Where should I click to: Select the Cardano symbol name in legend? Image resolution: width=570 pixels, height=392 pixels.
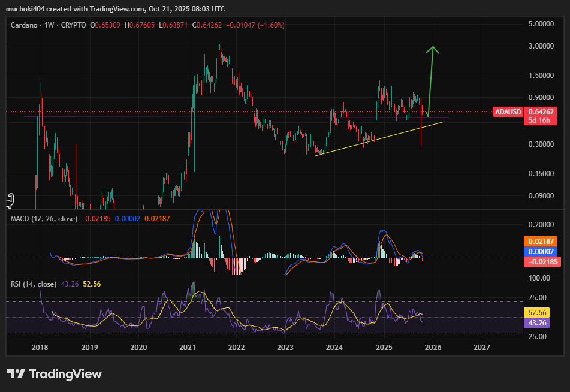[25, 25]
